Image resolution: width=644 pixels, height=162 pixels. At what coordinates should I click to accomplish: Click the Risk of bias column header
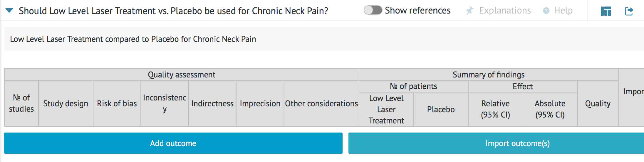point(117,103)
